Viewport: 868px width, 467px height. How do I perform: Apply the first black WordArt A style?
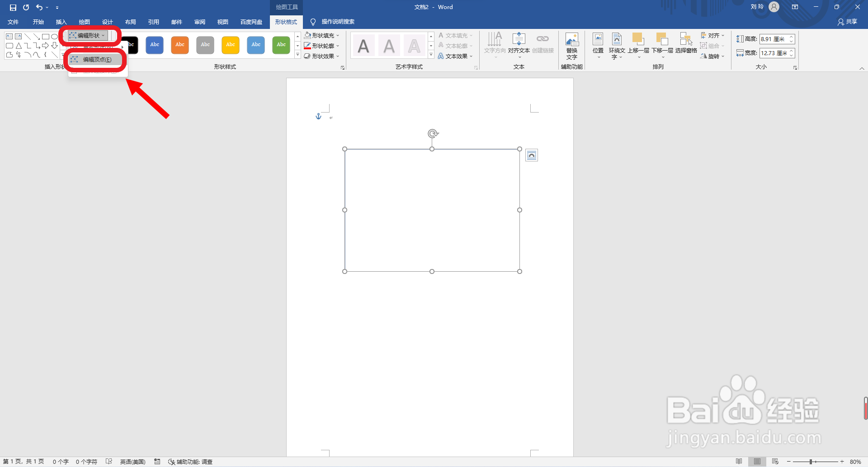pos(363,46)
